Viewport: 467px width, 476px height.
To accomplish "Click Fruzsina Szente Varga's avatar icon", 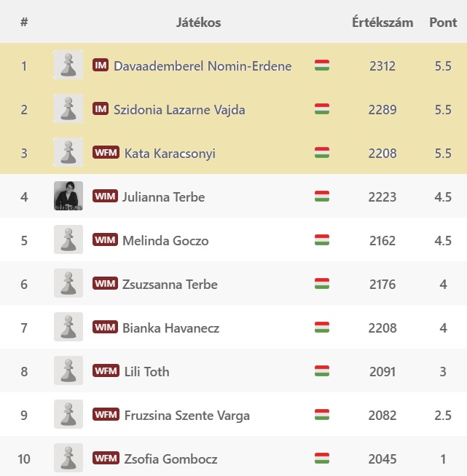I will (x=68, y=415).
